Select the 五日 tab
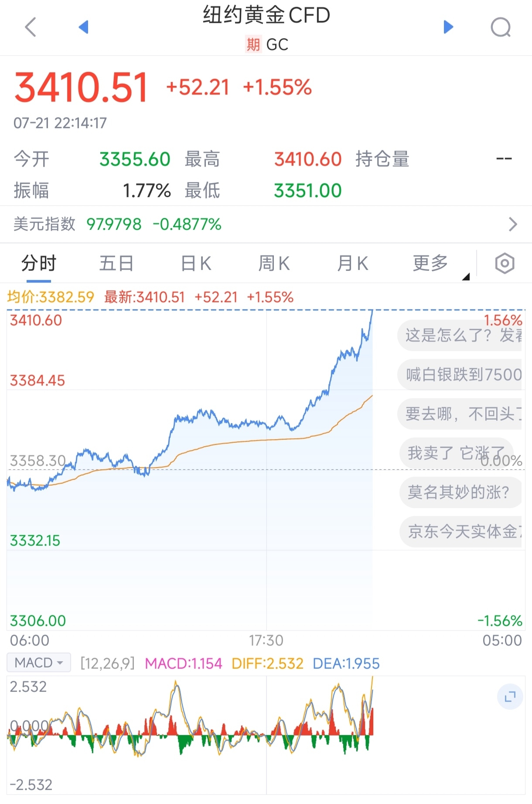 pyautogui.click(x=116, y=263)
